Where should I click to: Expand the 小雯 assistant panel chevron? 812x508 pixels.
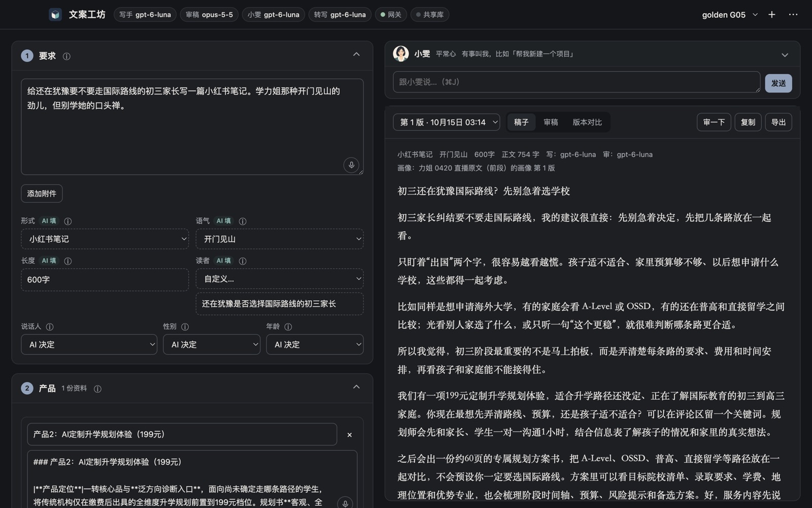point(785,55)
